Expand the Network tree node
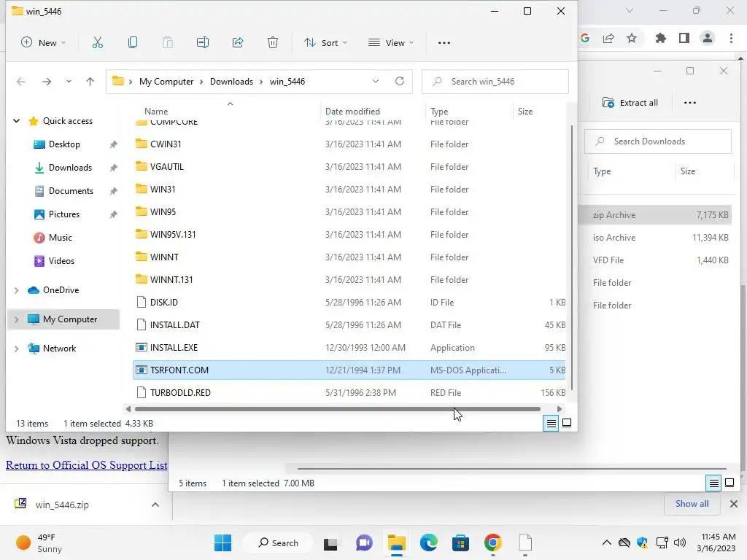 [x=16, y=349]
